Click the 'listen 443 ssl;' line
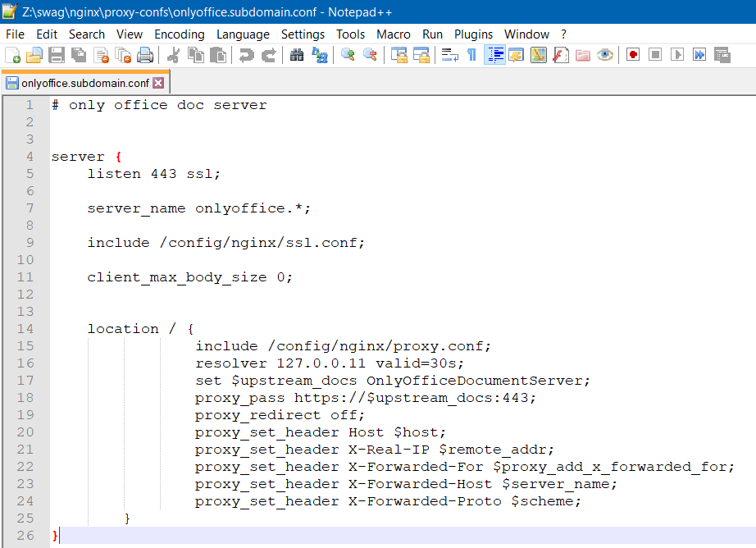Image resolution: width=756 pixels, height=548 pixels. [x=154, y=174]
